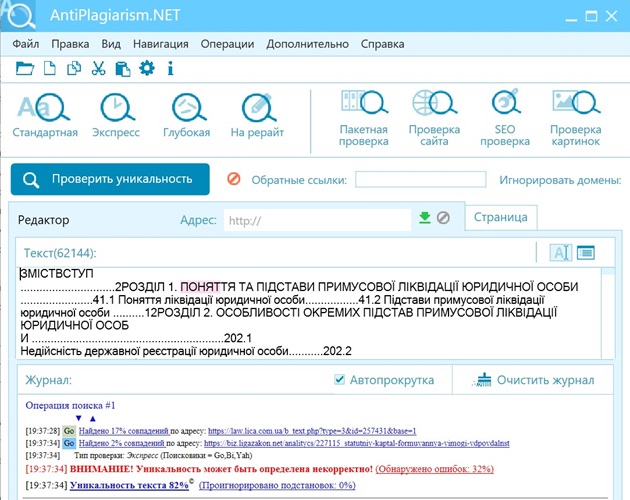
Task: Click 'Операция поиска #1' log heading
Action: tap(70, 405)
